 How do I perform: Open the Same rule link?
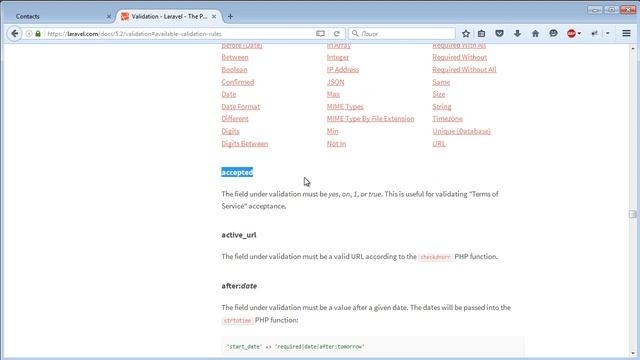[441, 82]
